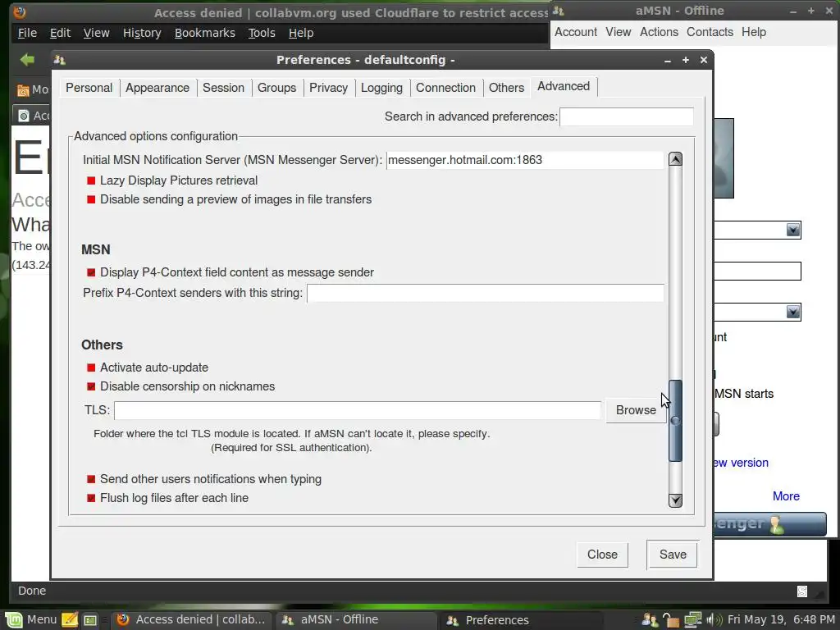Open the Contacts menu in aMSN

pos(710,32)
